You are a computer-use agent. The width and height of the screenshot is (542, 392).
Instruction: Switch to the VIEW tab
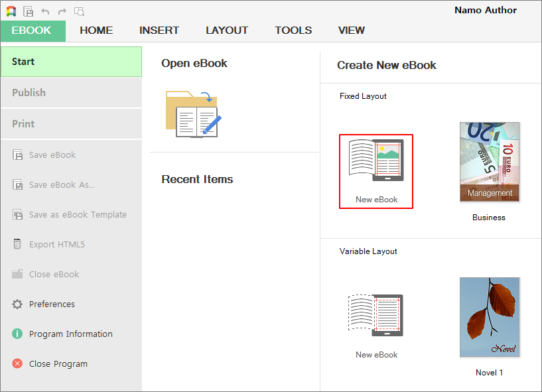pos(351,31)
